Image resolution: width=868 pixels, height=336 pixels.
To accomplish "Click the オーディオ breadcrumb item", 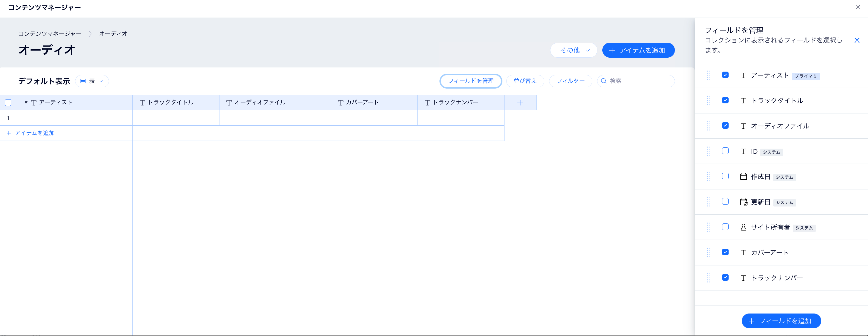I will point(113,34).
